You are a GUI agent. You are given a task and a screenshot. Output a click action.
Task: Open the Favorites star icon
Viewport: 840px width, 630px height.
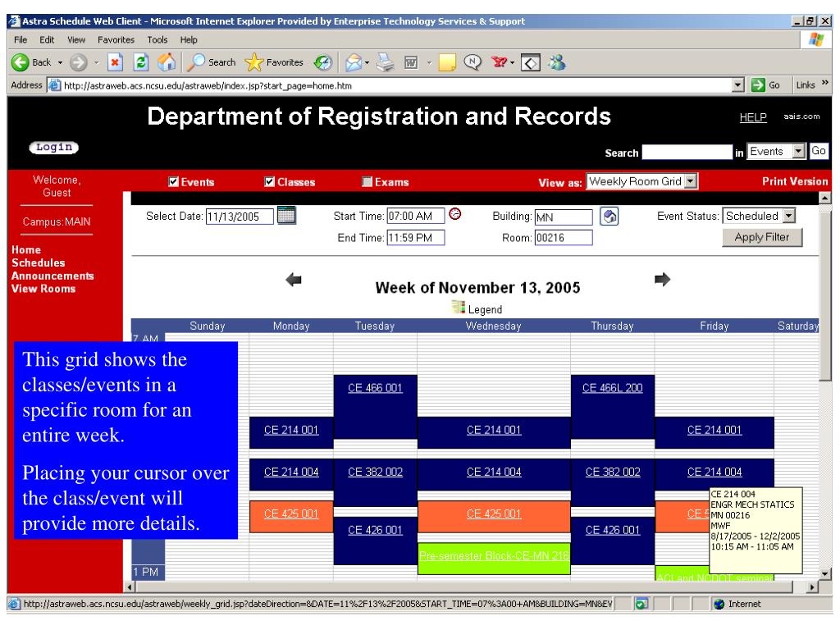tap(253, 62)
